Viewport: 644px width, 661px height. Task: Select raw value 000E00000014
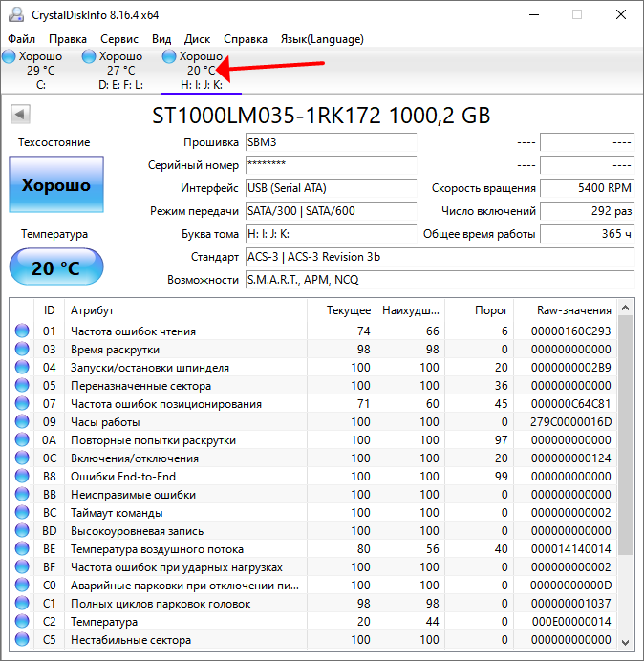tap(570, 622)
